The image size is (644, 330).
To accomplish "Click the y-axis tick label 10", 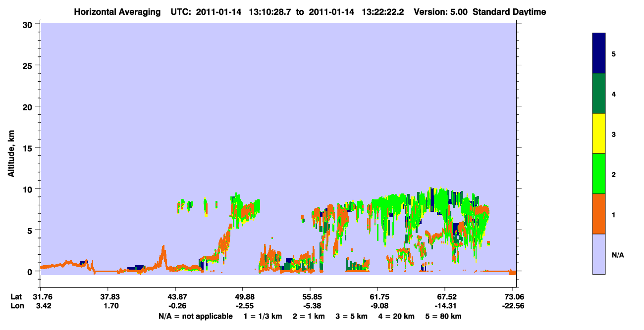I will point(28,189).
